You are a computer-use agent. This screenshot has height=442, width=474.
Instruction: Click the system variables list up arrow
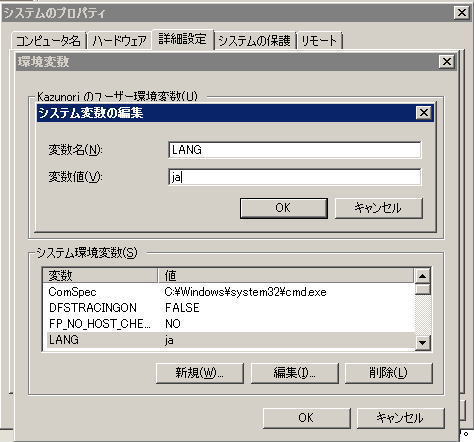(423, 276)
